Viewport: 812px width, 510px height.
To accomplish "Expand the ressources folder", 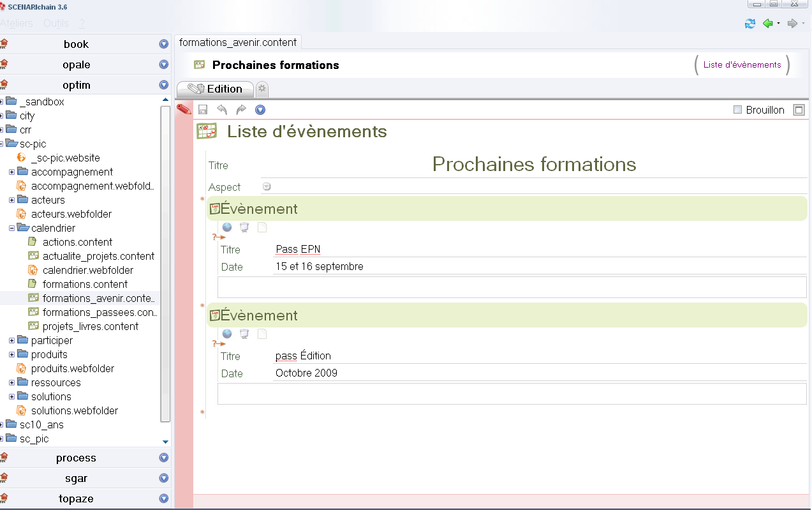I will [11, 382].
